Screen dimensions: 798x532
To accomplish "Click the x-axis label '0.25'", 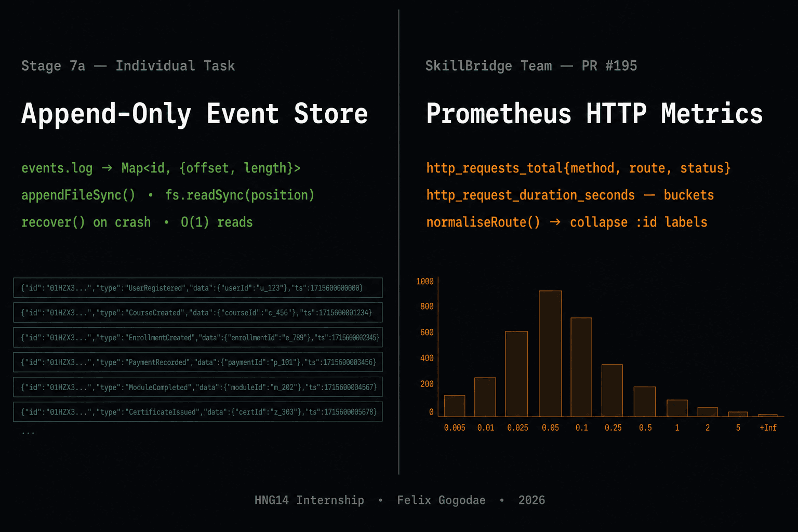I will pyautogui.click(x=613, y=428).
